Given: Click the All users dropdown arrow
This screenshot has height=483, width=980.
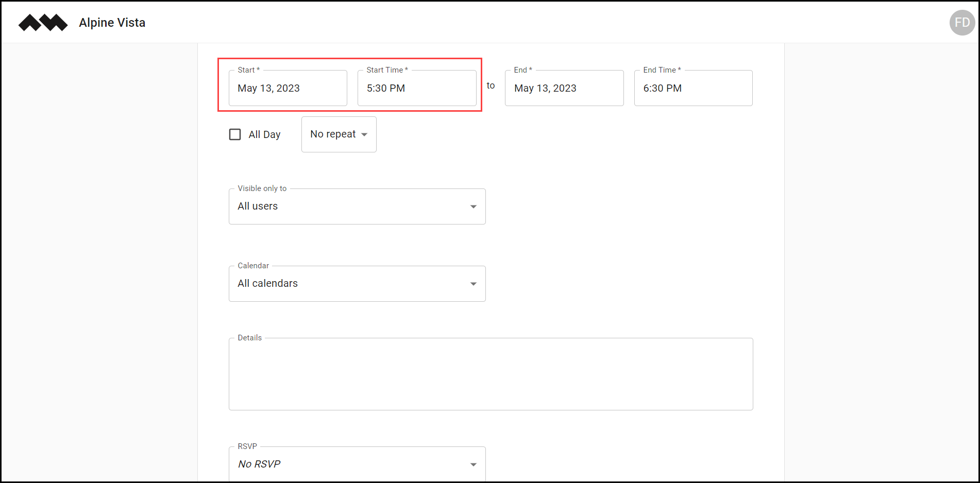Looking at the screenshot, I should pos(473,207).
